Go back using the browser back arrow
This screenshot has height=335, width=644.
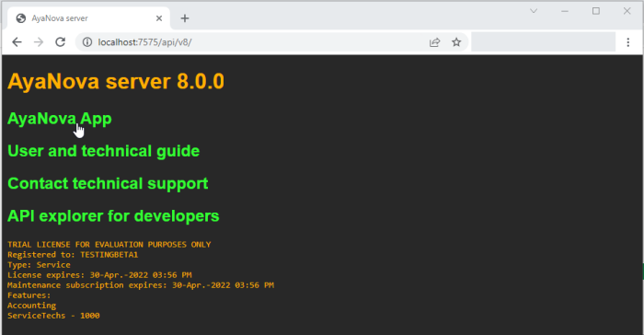(17, 42)
